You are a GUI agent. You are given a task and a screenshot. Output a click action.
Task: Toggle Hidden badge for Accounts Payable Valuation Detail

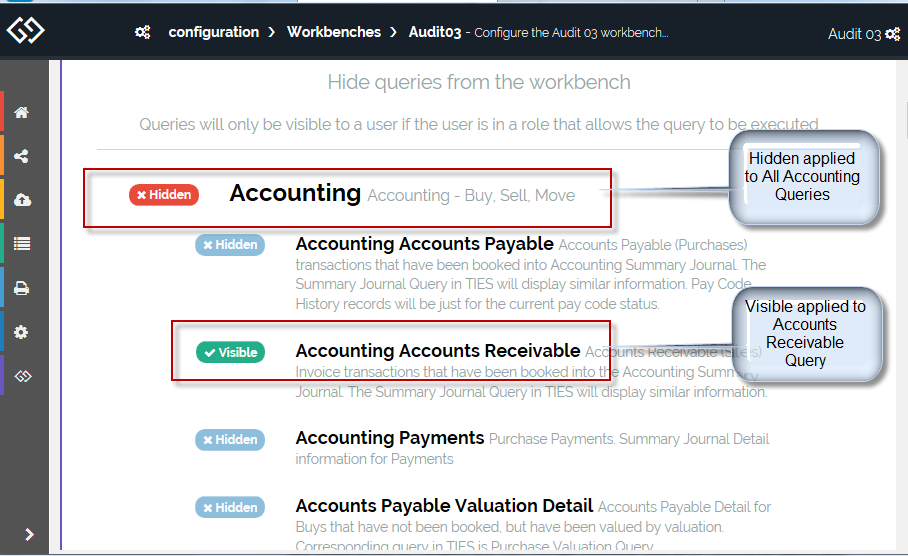pos(230,507)
